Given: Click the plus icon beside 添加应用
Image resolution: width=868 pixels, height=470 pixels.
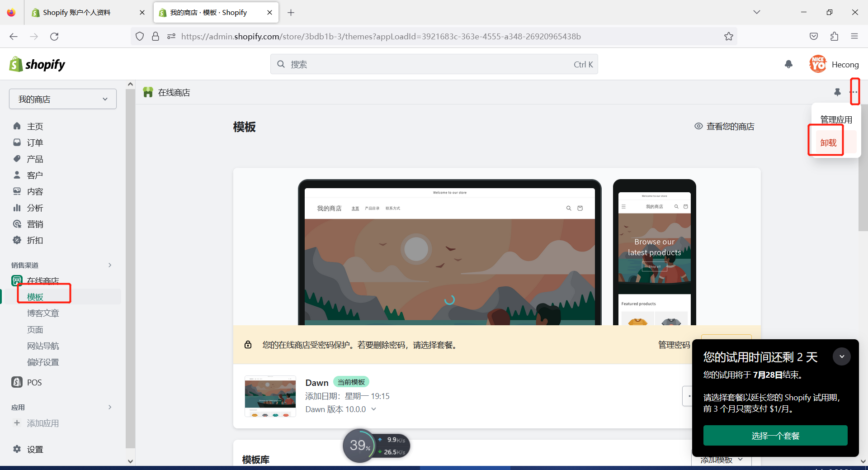Looking at the screenshot, I should point(17,423).
